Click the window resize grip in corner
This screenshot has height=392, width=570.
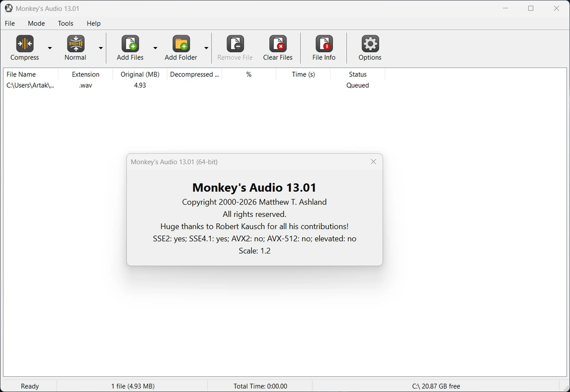coord(566,388)
